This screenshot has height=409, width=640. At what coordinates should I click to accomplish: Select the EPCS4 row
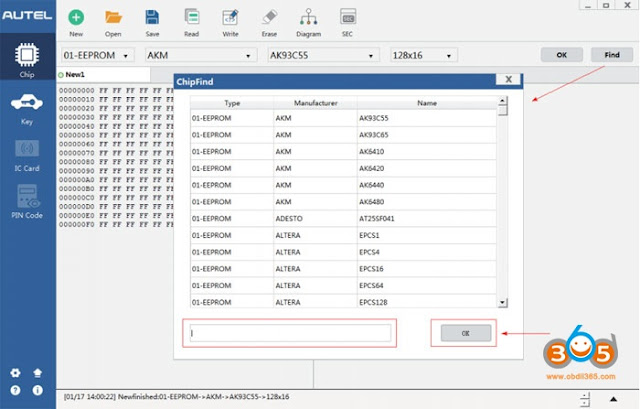coord(343,252)
